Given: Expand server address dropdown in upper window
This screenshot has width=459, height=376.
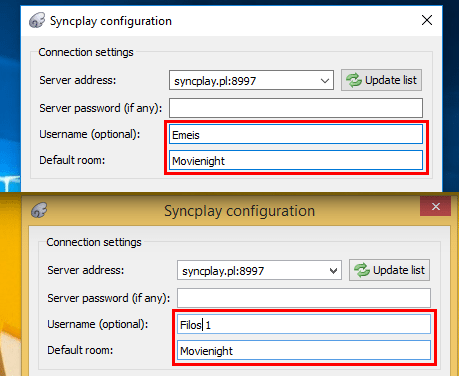Looking at the screenshot, I should (x=325, y=81).
